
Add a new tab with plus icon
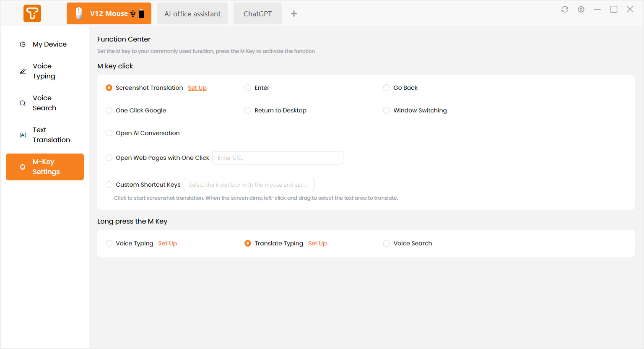tap(294, 14)
